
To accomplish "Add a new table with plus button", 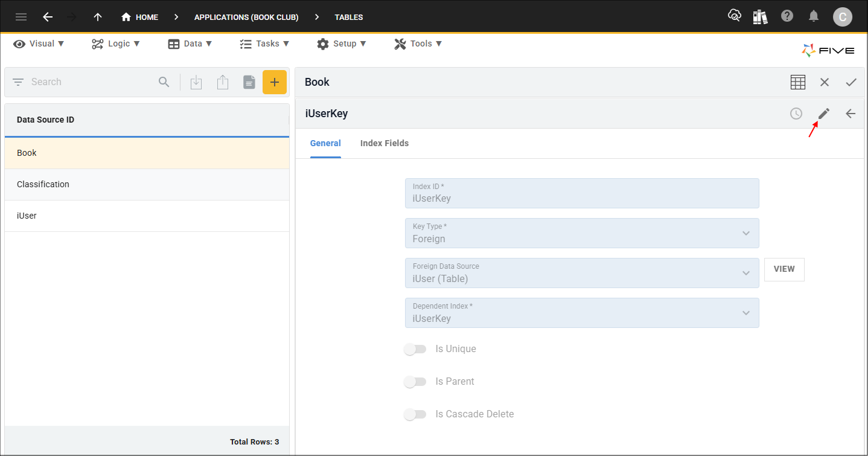I will coord(275,82).
